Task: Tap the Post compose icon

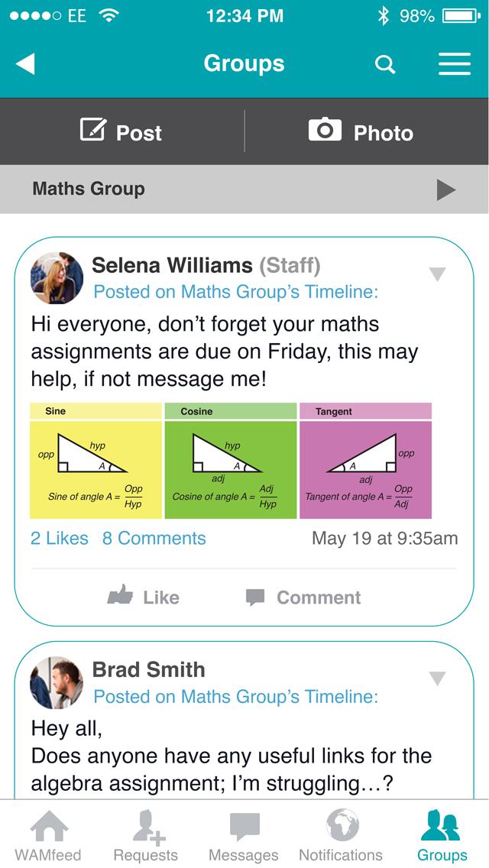Action: (92, 131)
